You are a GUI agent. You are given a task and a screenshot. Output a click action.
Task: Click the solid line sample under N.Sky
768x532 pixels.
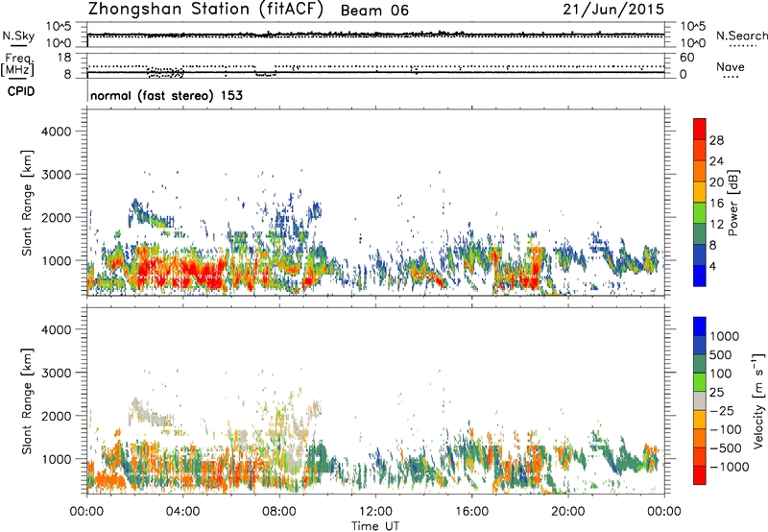pos(18,45)
